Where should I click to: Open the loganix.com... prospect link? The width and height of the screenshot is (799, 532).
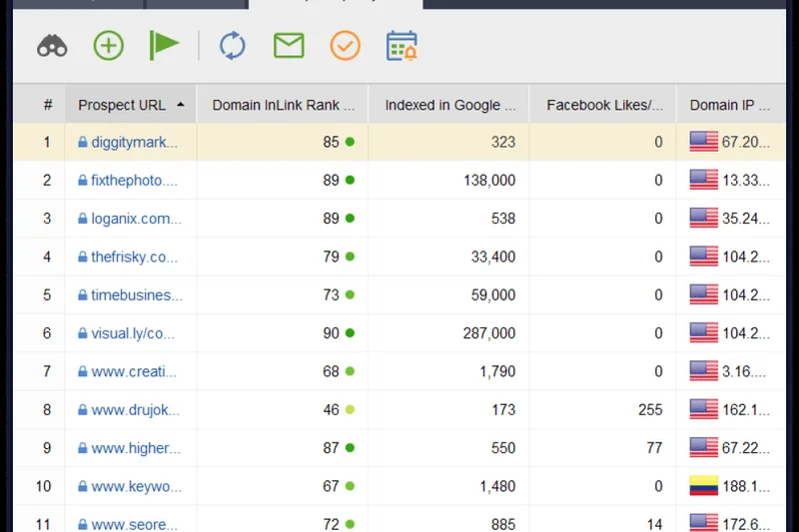tap(136, 219)
